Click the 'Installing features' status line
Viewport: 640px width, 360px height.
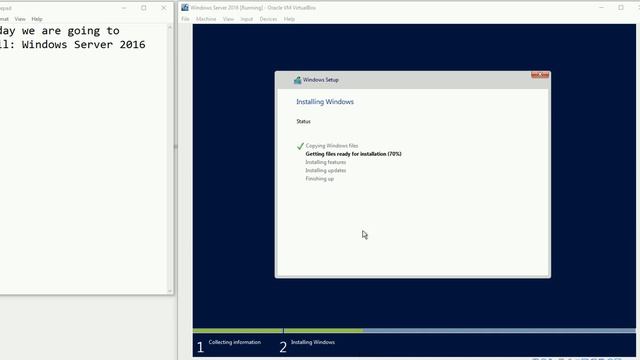pos(326,162)
